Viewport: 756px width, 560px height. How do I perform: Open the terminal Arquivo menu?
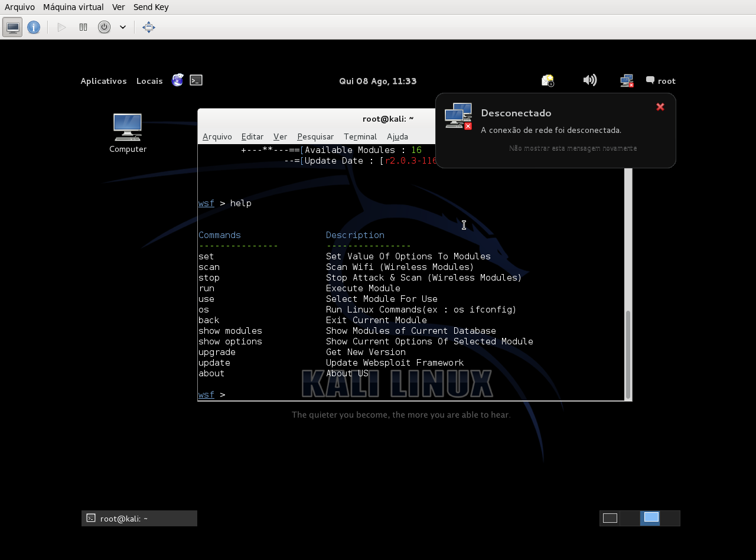point(217,136)
